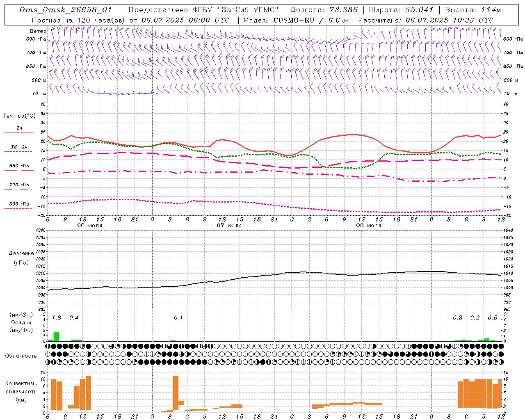Click the Тем-ра(°C) axis title
525x420 pixels.
tap(19, 116)
